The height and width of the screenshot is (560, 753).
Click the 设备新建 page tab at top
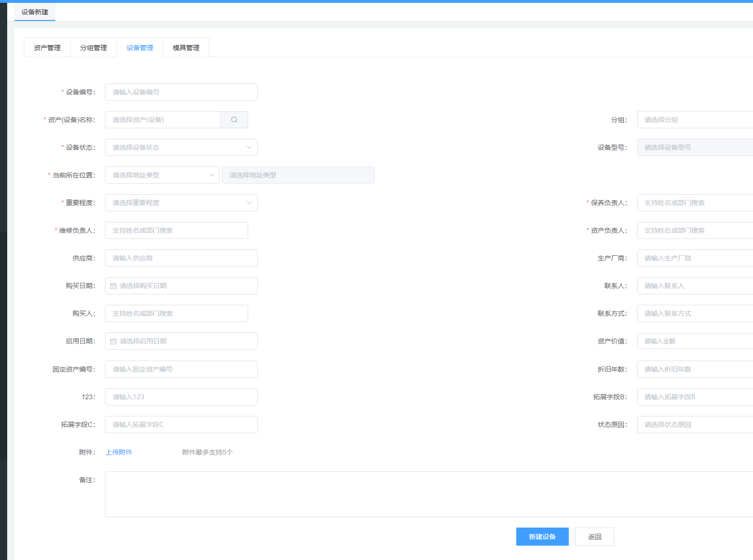point(35,12)
